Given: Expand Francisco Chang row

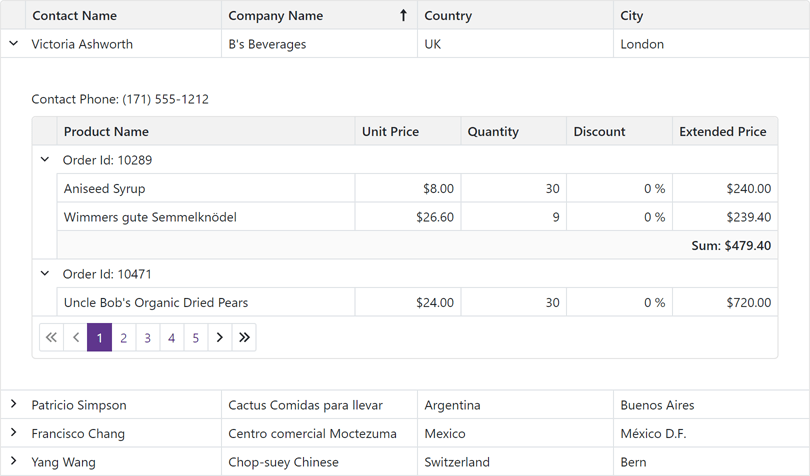Looking at the screenshot, I should coord(14,433).
